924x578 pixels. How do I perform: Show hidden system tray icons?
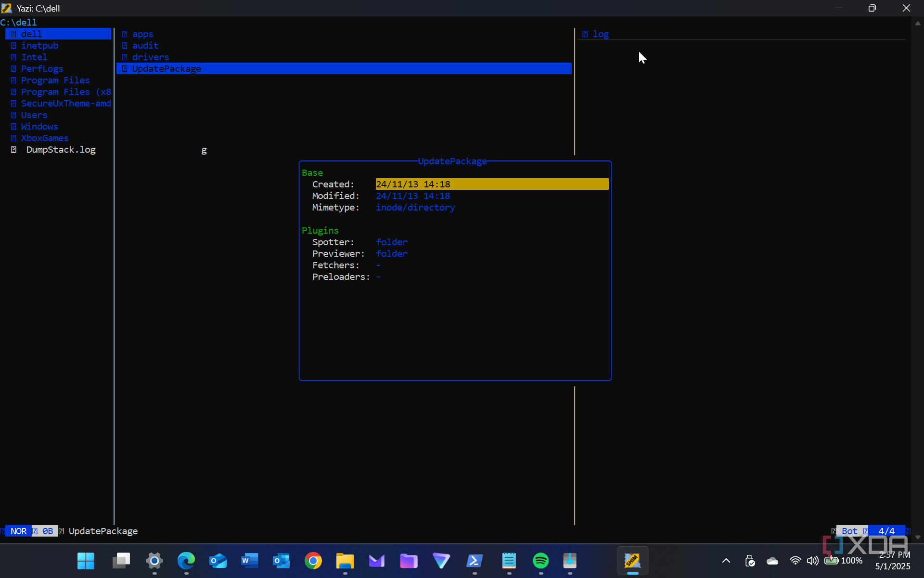coord(726,561)
